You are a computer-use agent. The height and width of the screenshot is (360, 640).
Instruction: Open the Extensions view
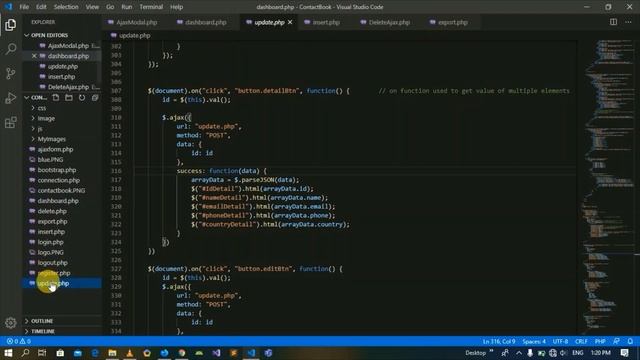point(11,122)
